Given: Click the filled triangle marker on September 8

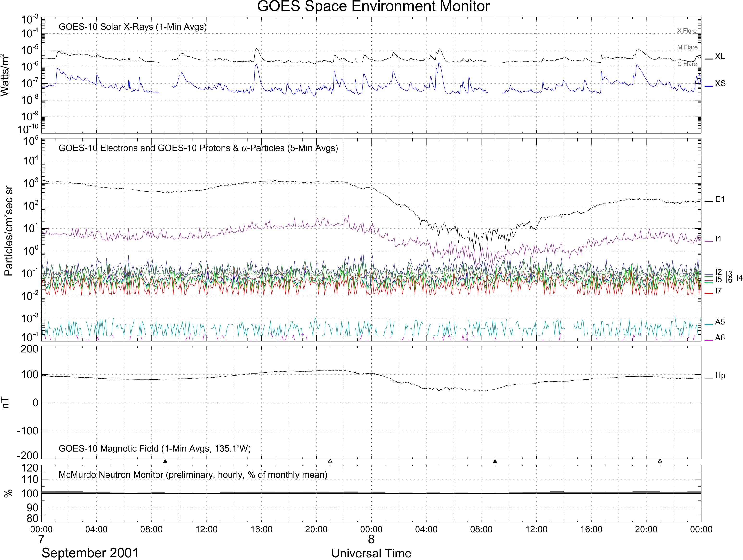Looking at the screenshot, I should [495, 461].
